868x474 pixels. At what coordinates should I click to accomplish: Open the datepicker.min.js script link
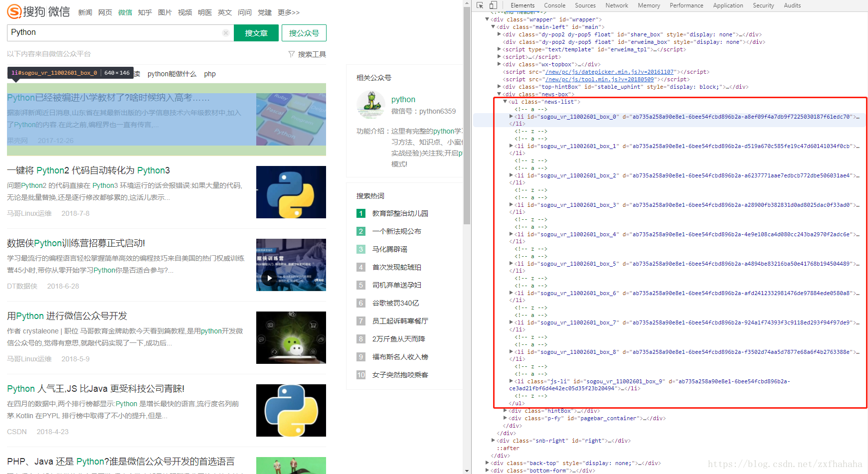click(610, 72)
